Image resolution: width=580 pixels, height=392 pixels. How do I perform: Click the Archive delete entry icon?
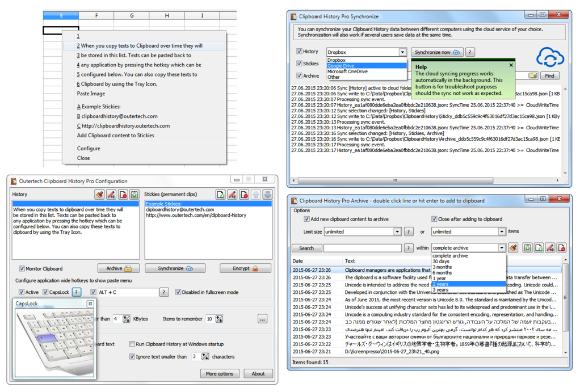[x=561, y=248]
